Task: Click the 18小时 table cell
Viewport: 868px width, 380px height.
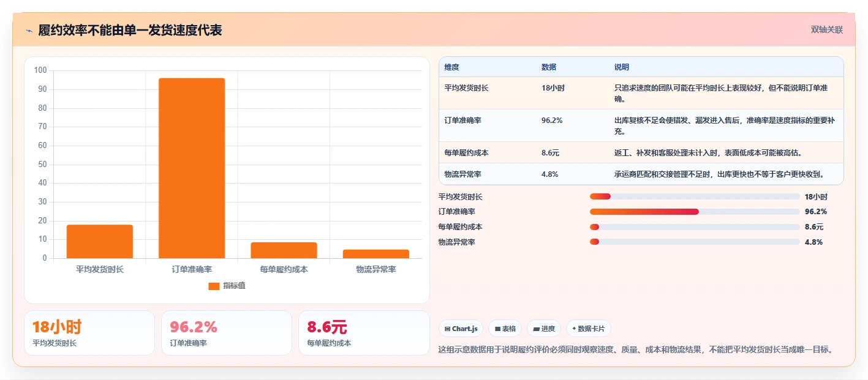Action: point(553,88)
